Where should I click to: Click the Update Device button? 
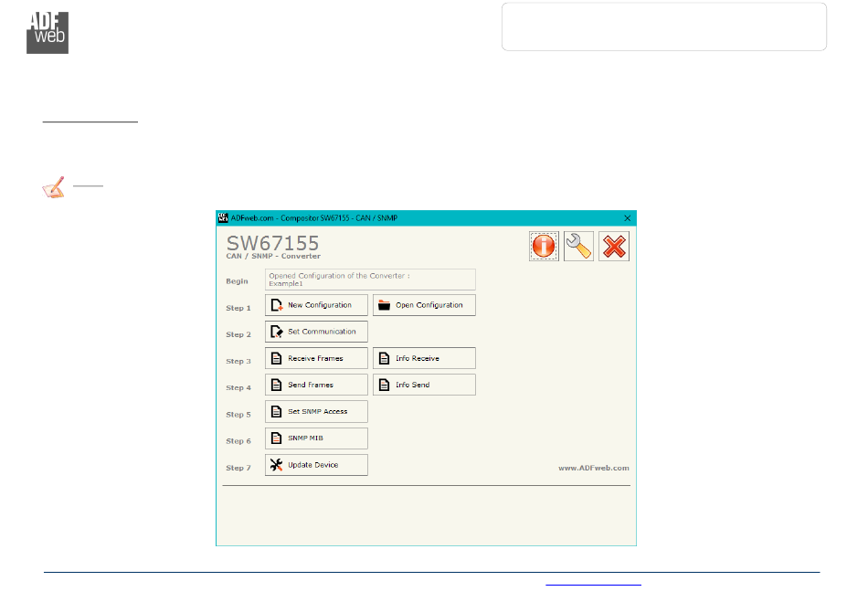click(x=316, y=465)
